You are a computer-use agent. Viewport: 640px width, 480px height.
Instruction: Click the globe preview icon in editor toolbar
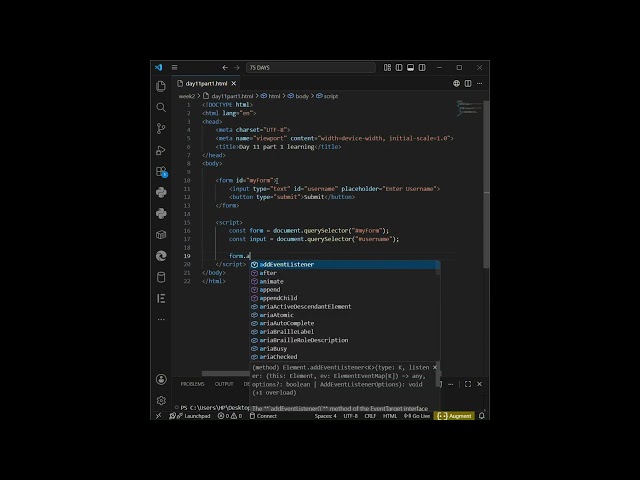[x=456, y=83]
